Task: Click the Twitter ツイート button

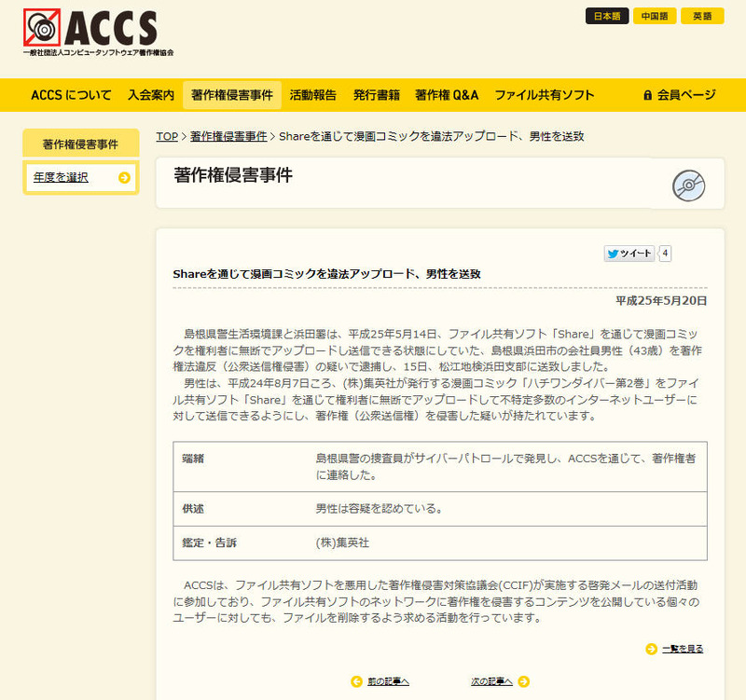Action: (629, 254)
